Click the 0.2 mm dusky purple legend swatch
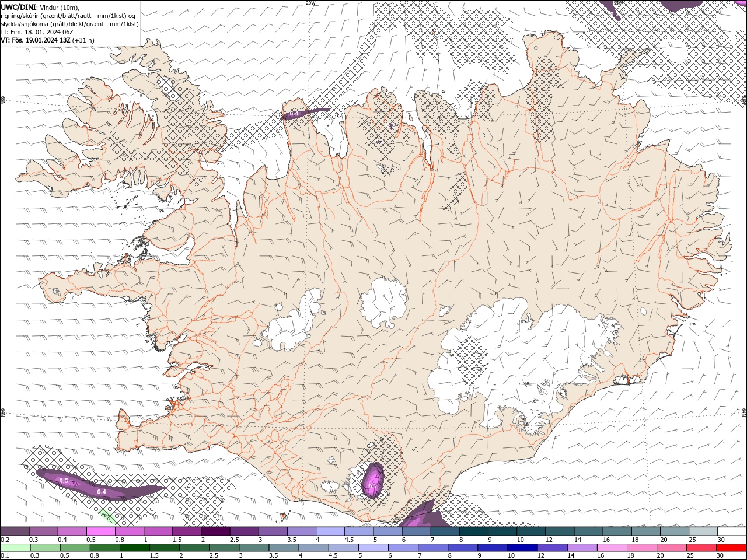 tap(15, 531)
